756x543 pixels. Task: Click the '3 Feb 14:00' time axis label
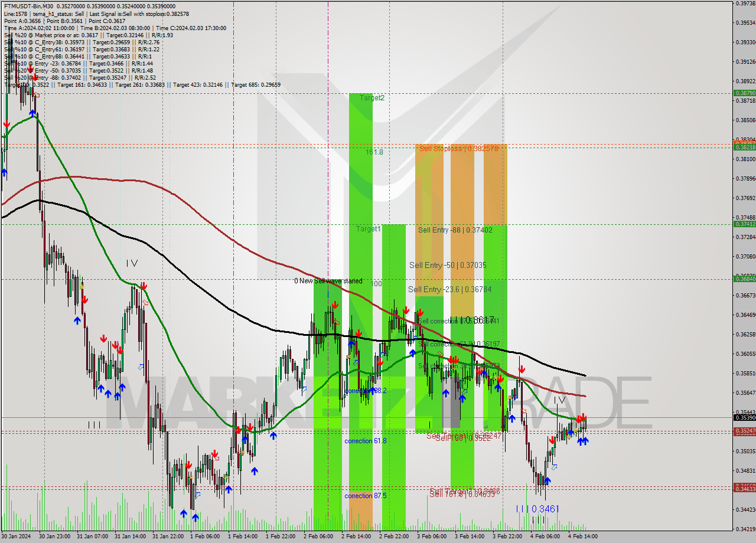point(470,537)
